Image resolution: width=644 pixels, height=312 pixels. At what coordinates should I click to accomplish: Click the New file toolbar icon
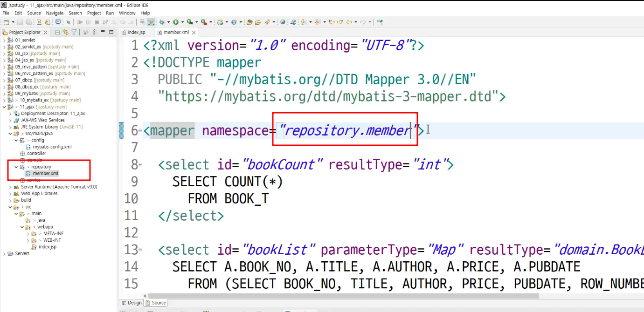pos(6,22)
